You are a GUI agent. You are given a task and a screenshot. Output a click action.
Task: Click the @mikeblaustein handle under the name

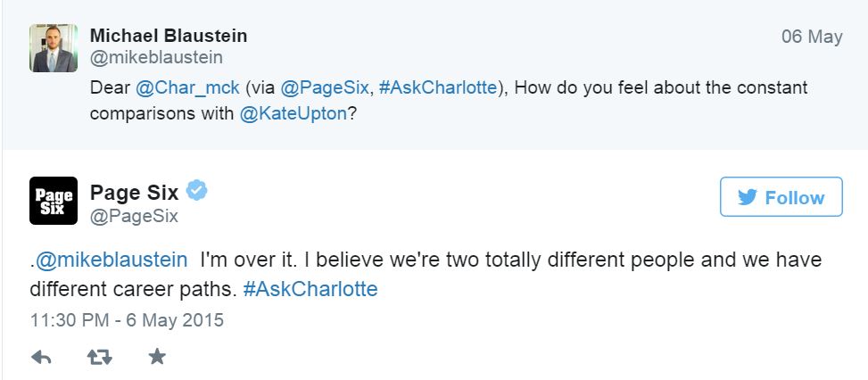(x=156, y=58)
